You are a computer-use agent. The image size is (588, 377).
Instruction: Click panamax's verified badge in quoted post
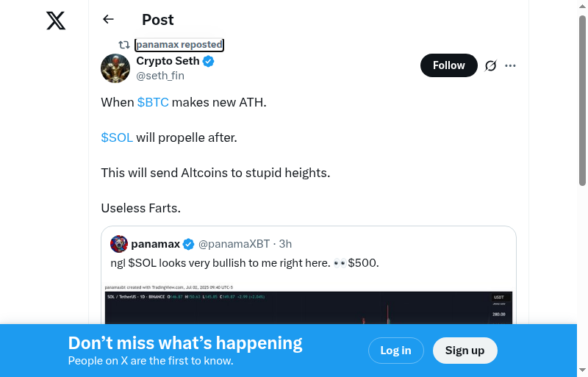pos(189,244)
